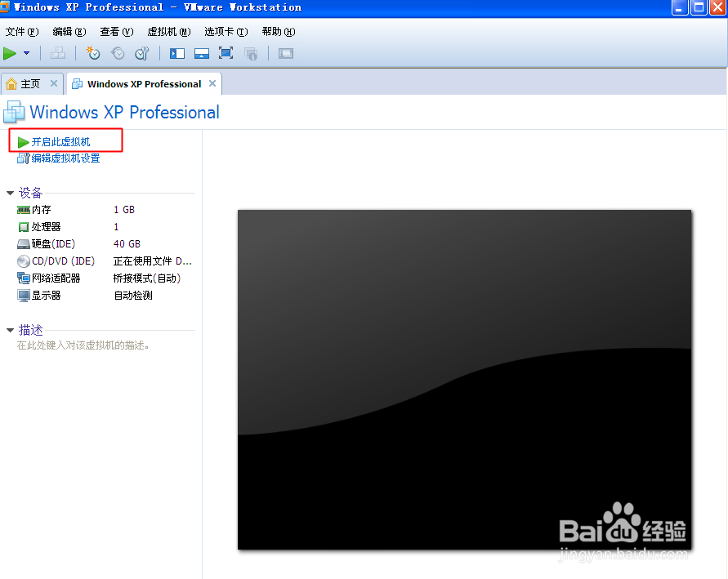Click the CD/DVD disc icon
The height and width of the screenshot is (579, 728).
[x=23, y=261]
